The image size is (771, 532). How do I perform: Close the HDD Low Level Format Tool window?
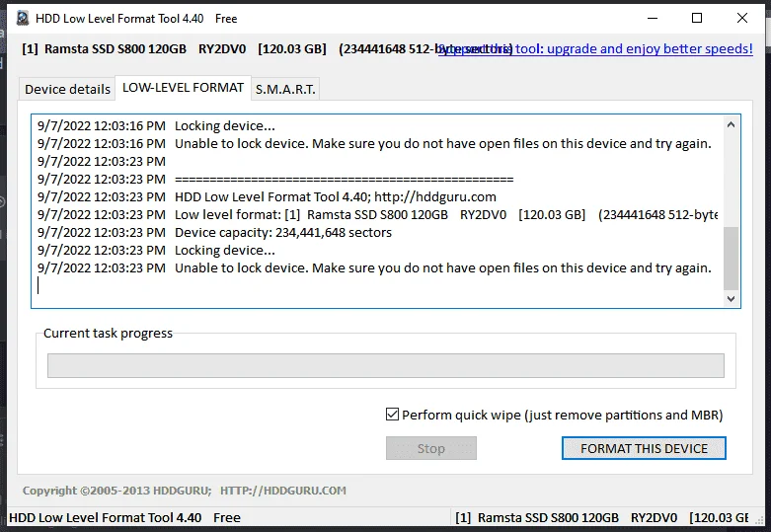click(742, 18)
